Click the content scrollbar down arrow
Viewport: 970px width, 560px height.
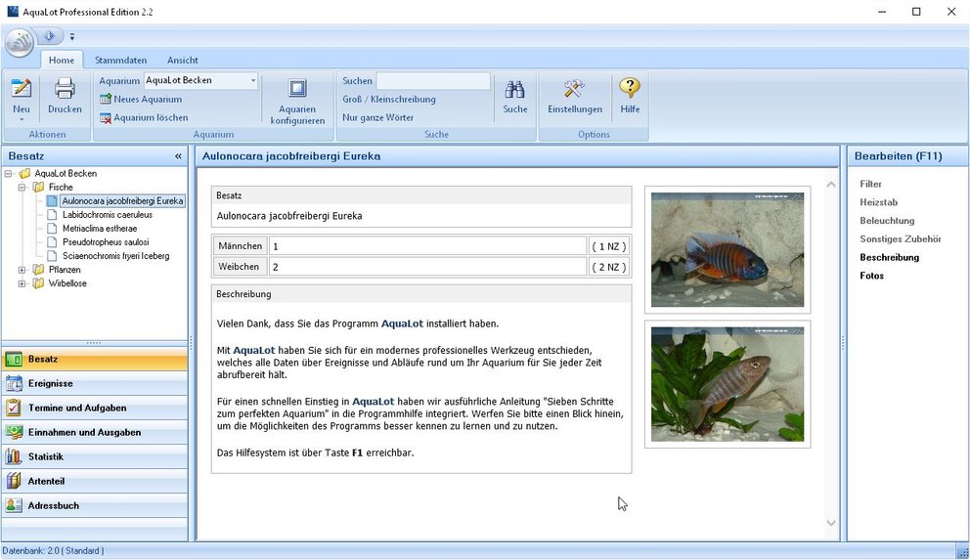[x=831, y=523]
